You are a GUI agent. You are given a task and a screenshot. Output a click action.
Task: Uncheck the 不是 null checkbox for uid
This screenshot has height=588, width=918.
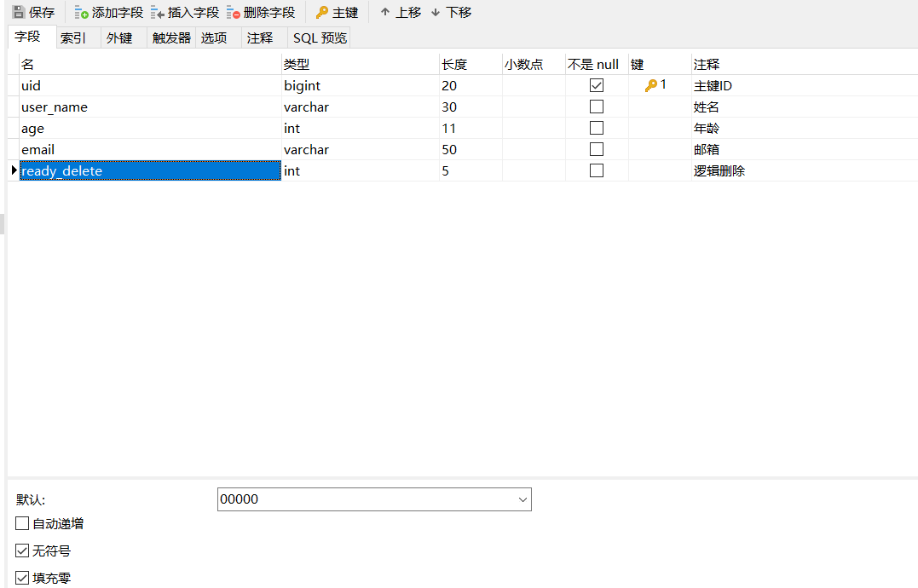click(596, 84)
